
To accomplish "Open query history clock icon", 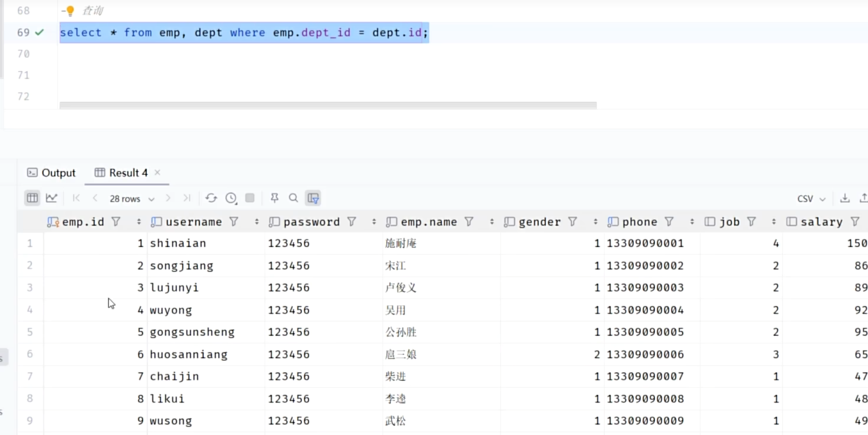I will pos(231,198).
